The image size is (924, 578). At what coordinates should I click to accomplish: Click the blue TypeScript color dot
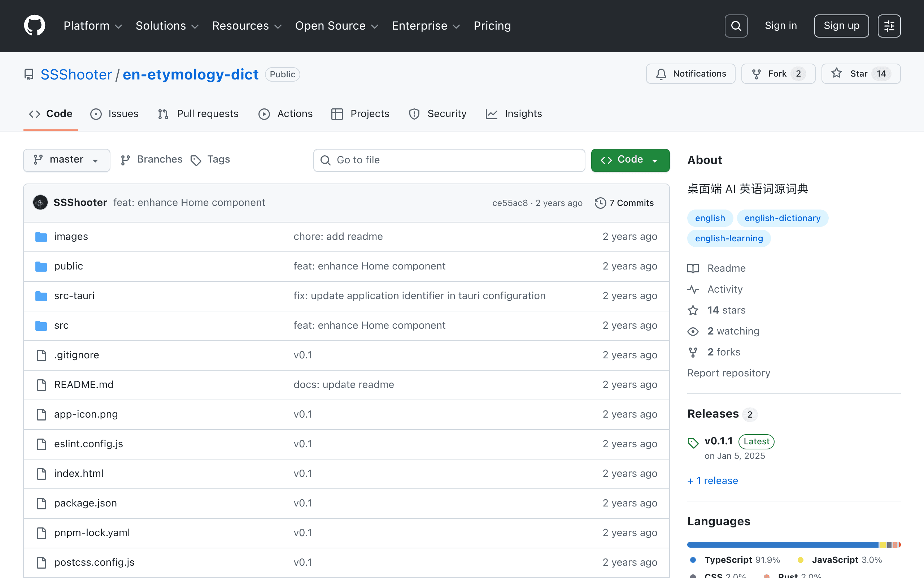click(693, 560)
